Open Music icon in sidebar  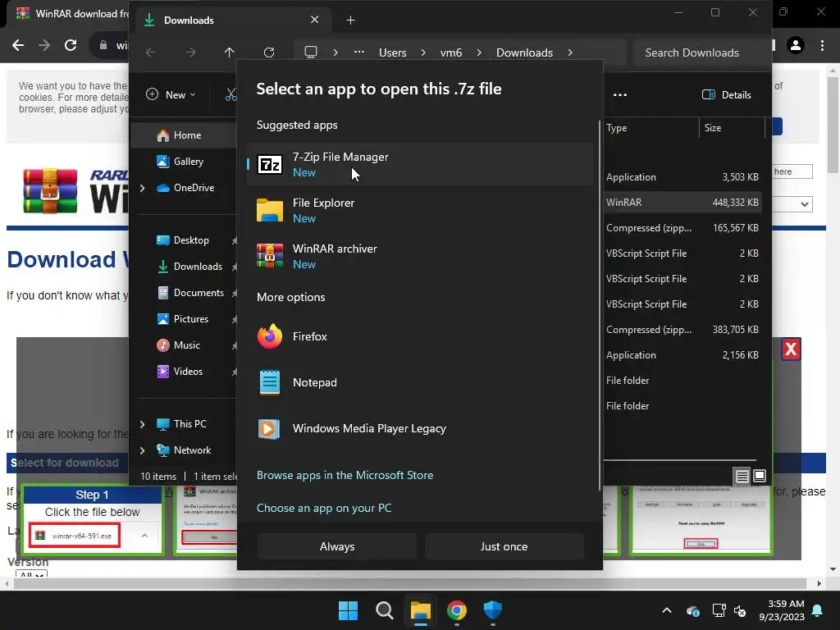163,345
